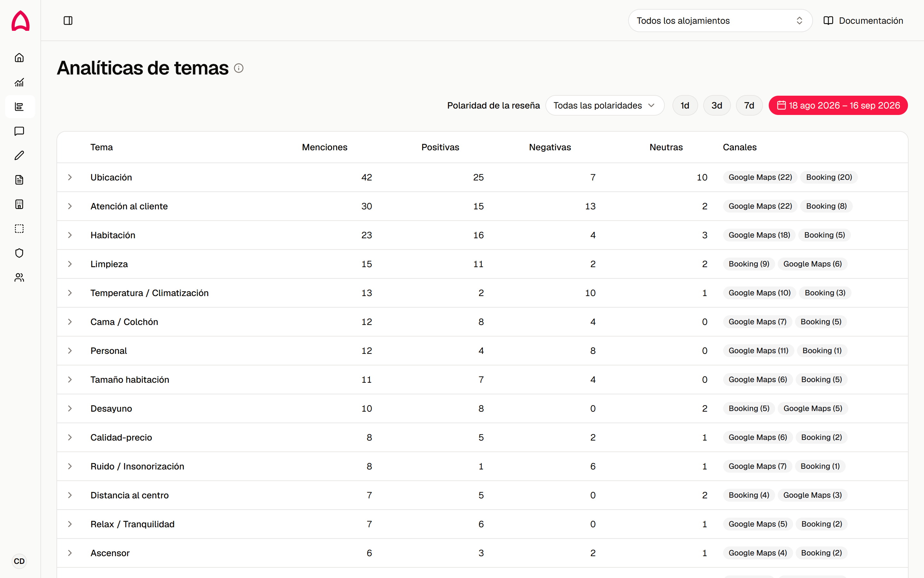This screenshot has width=924, height=578.
Task: Open Todas las polaridades dropdown
Action: click(x=605, y=106)
